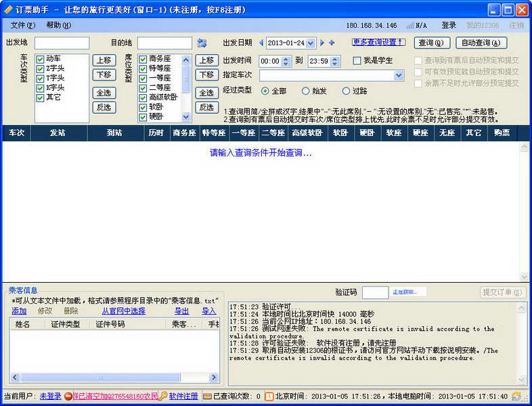
Task: Click passenger list scroll-right arrow
Action: 214,377
